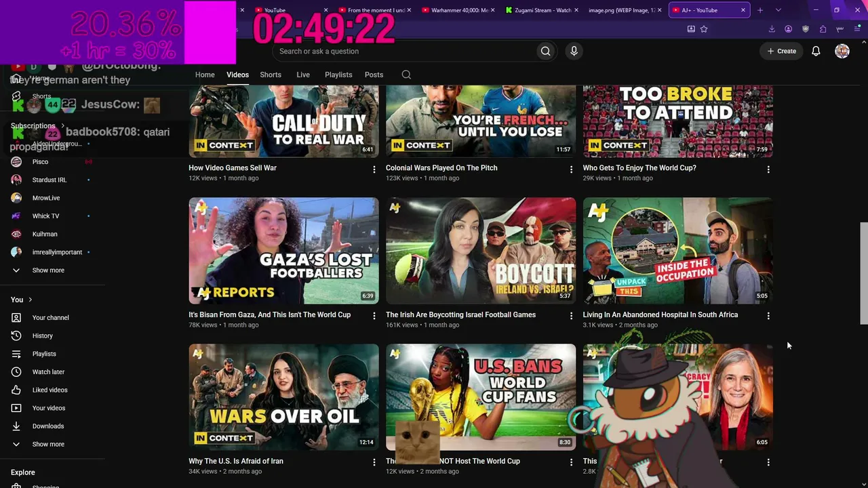Click the Create button

[782, 52]
